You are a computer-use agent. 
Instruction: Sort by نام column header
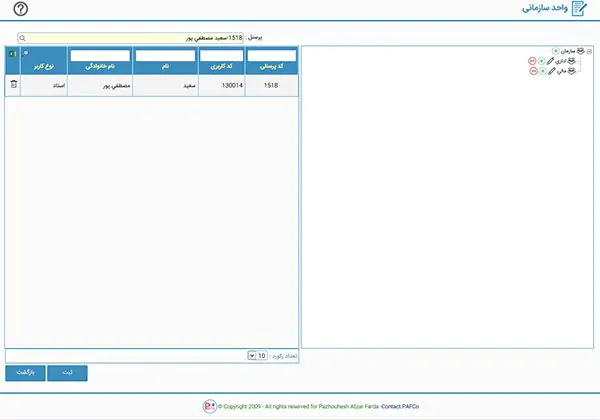coord(165,67)
